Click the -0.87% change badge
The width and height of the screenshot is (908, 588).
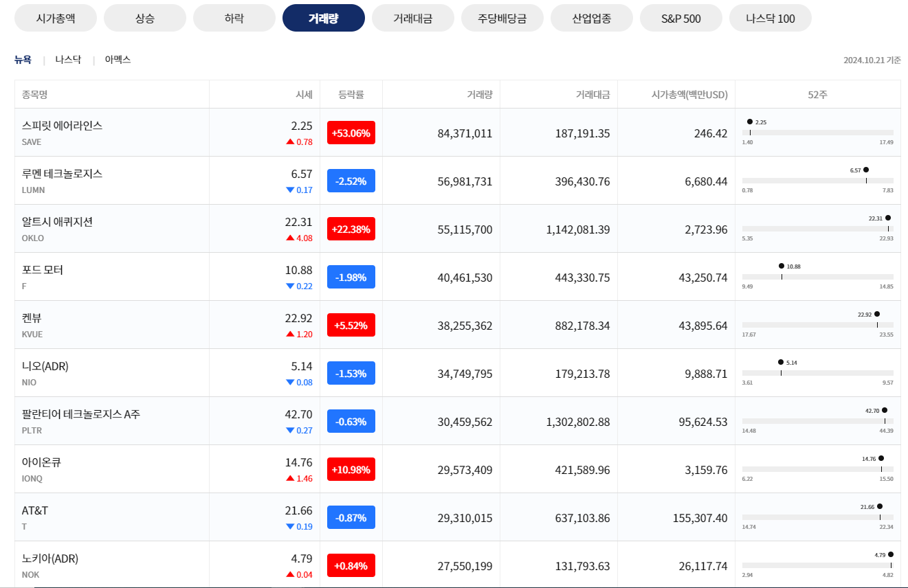pyautogui.click(x=351, y=517)
